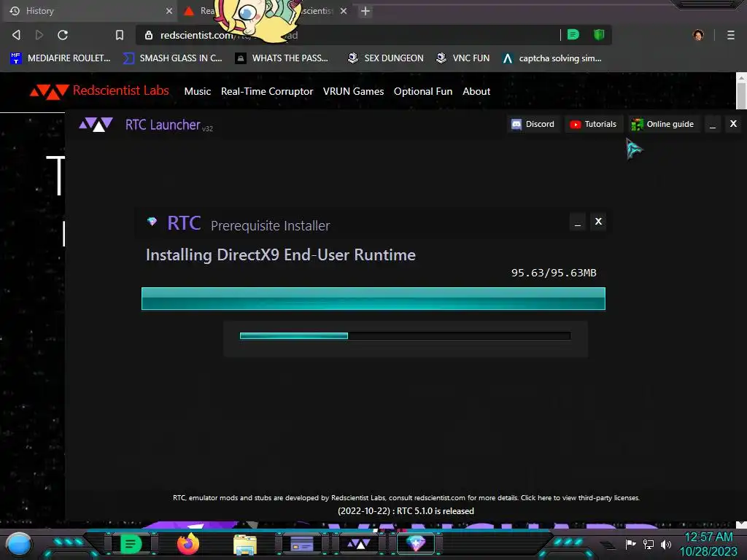Viewport: 747px width, 560px height.
Task: Open green chat app in taskbar
Action: (131, 544)
